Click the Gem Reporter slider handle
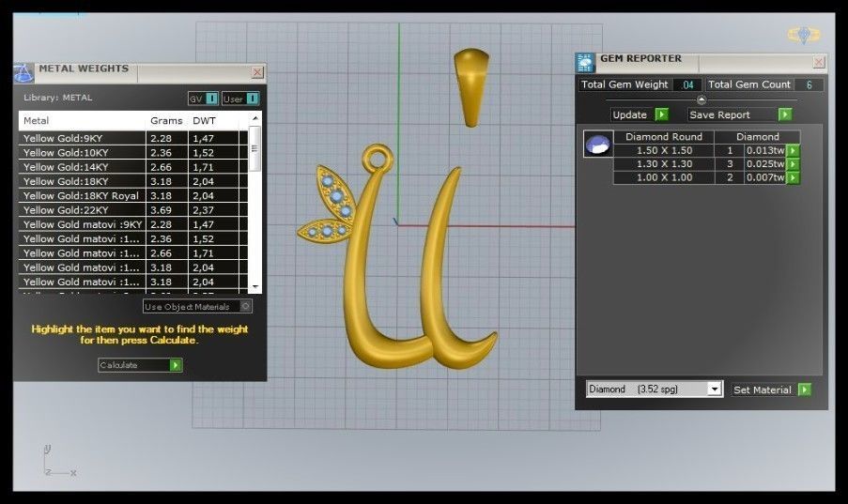848x504 pixels. (702, 100)
